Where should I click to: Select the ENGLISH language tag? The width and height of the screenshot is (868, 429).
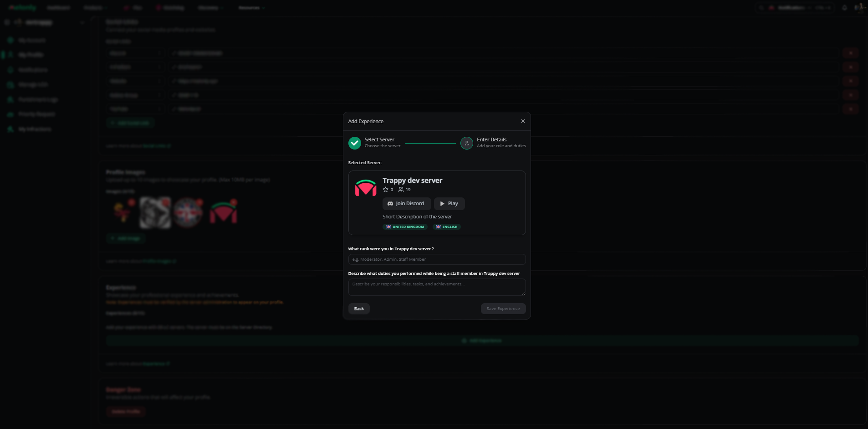[446, 227]
